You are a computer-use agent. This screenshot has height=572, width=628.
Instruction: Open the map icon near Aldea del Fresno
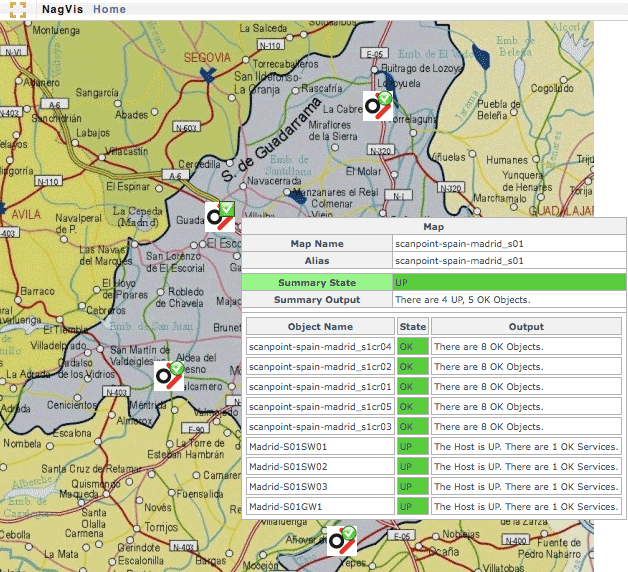click(x=169, y=376)
